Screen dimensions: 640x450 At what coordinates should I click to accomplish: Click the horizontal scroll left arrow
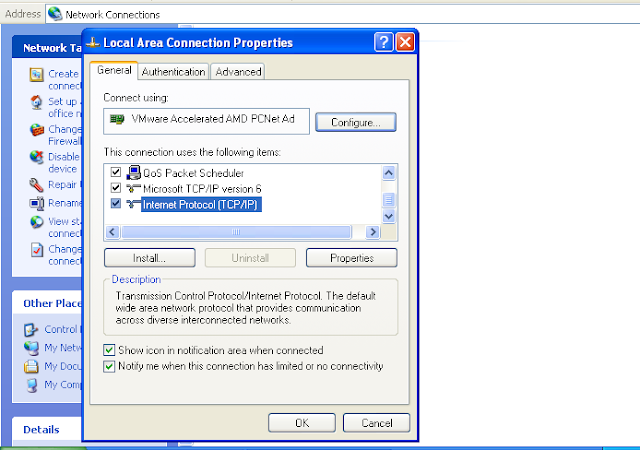click(112, 232)
